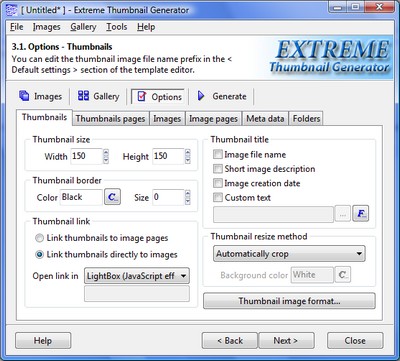
Task: Select the Thumbnails tab
Action: (x=44, y=117)
